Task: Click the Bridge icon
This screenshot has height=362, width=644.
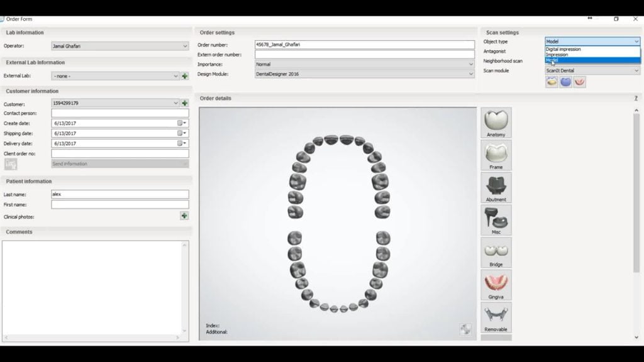Action: click(x=496, y=252)
